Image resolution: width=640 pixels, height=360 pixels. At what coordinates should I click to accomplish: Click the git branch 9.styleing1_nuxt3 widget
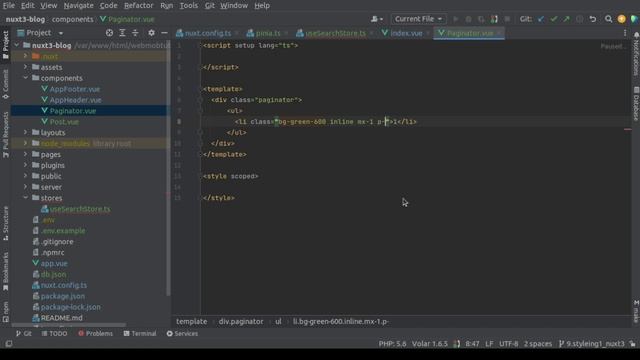(591, 344)
